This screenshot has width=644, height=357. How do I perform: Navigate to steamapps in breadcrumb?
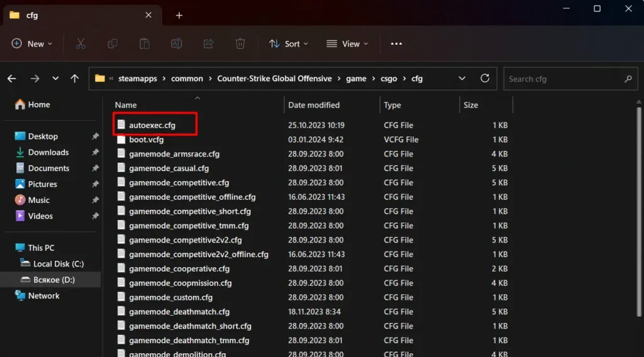(138, 79)
